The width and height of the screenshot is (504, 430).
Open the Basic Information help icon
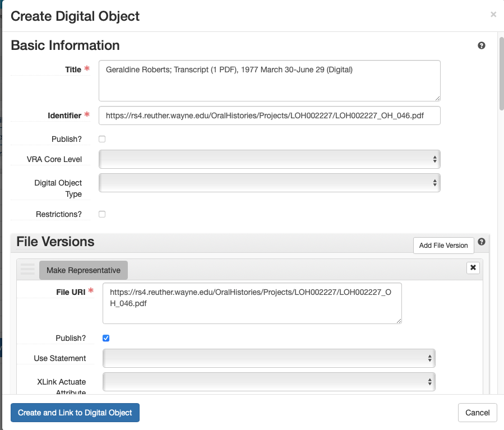tap(481, 45)
